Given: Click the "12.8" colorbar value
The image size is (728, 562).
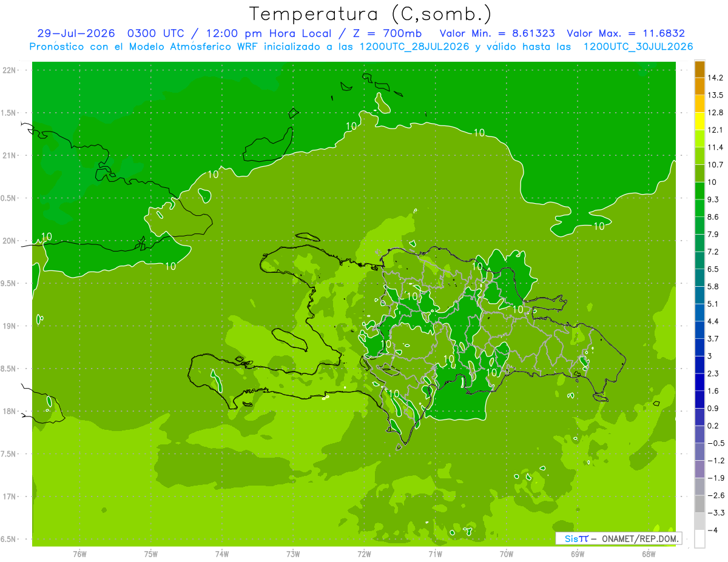Looking at the screenshot, I should [715, 113].
